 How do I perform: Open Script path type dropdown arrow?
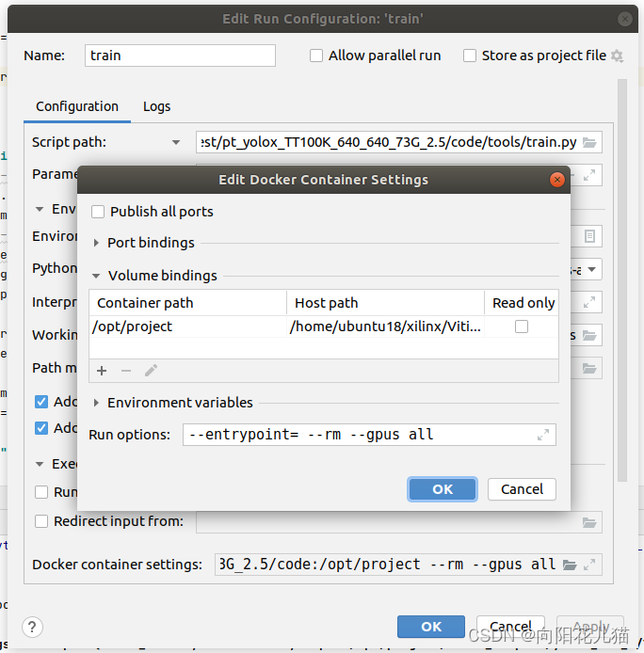tap(176, 142)
